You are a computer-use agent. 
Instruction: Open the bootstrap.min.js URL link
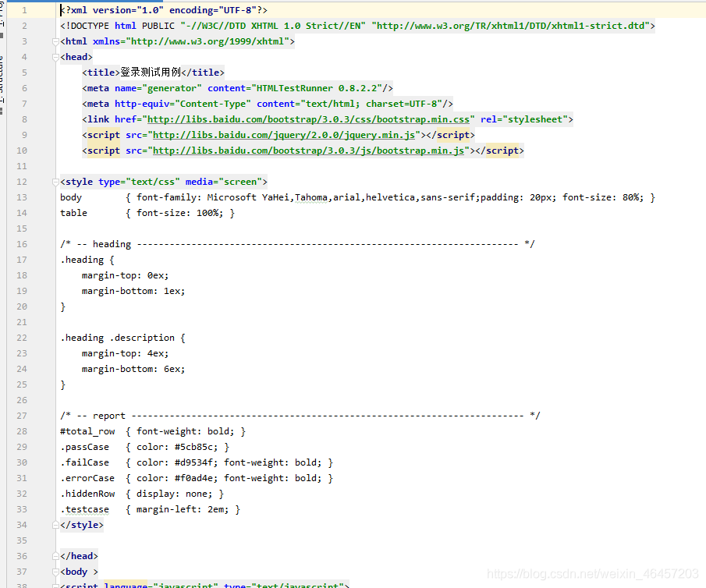click(x=308, y=151)
